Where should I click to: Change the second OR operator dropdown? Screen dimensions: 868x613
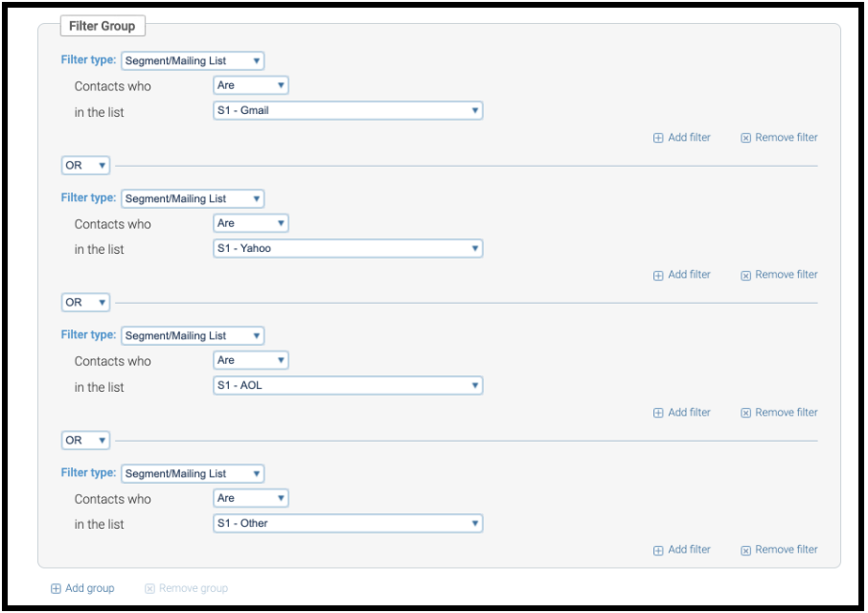85,302
